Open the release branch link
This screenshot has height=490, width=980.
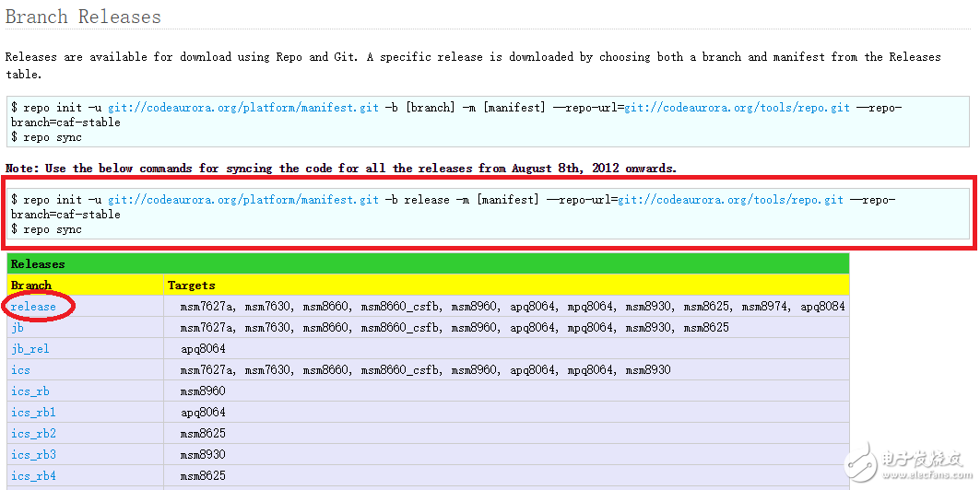[33, 307]
